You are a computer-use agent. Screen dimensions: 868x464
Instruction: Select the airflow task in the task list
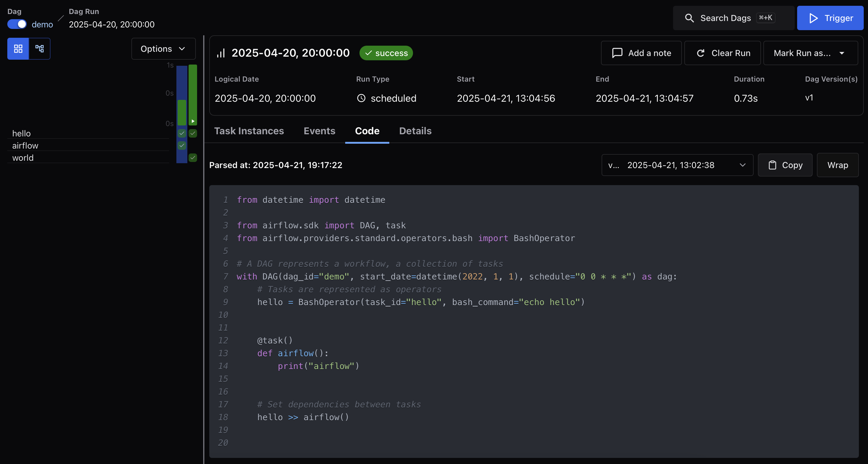pos(25,145)
